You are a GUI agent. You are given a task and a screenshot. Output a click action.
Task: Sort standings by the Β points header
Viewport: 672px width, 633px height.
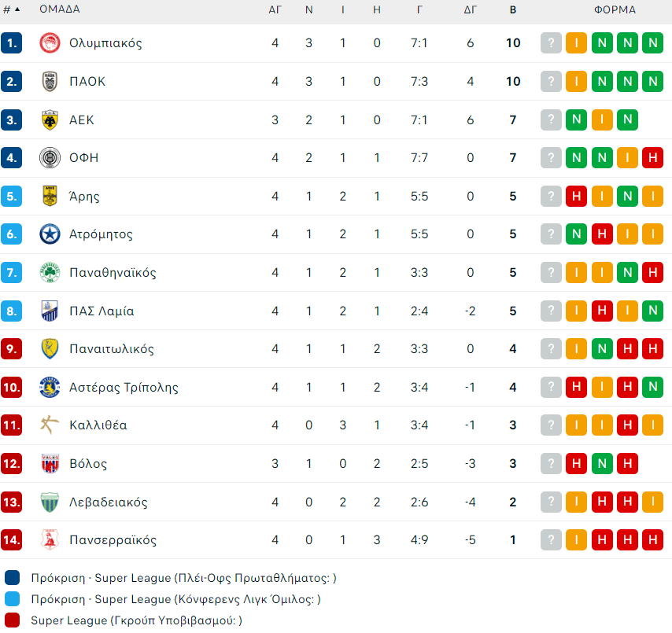513,10
